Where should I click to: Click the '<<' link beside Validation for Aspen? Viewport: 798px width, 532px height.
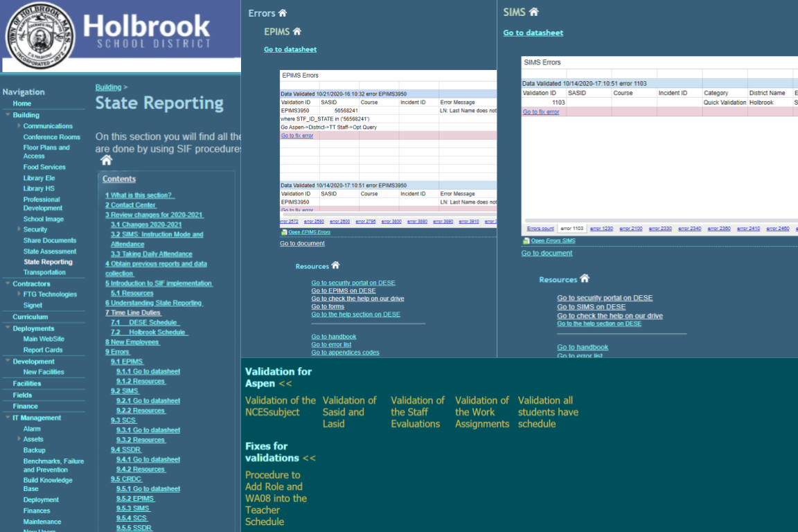[285, 384]
